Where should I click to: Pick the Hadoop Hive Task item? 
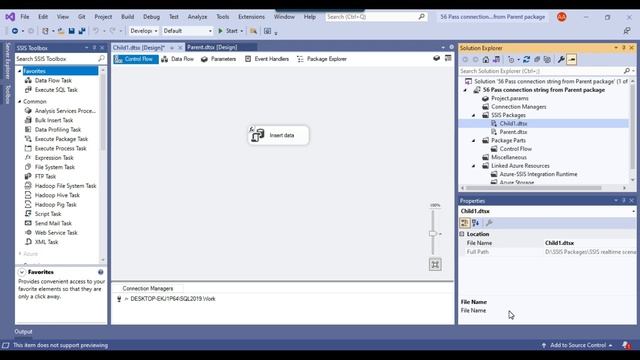click(x=57, y=195)
